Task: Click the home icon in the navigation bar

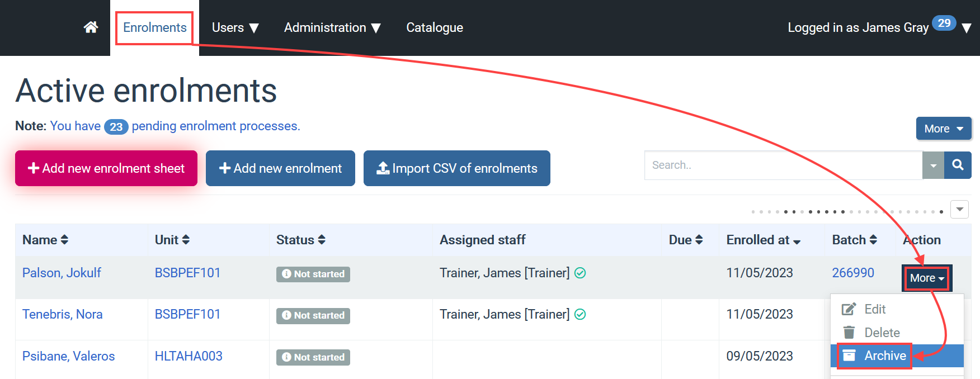Action: (x=90, y=27)
